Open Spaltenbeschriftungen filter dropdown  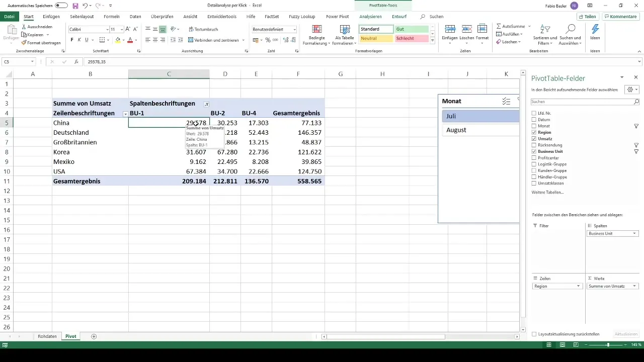pos(206,104)
